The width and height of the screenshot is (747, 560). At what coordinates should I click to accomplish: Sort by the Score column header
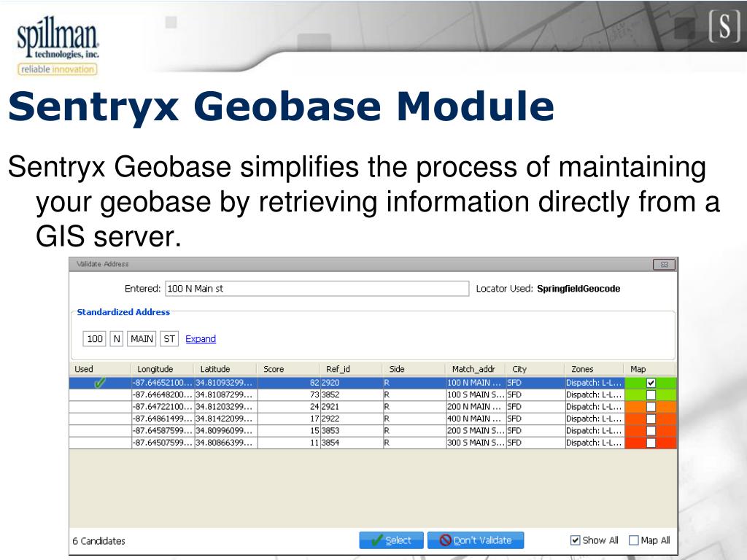click(288, 369)
